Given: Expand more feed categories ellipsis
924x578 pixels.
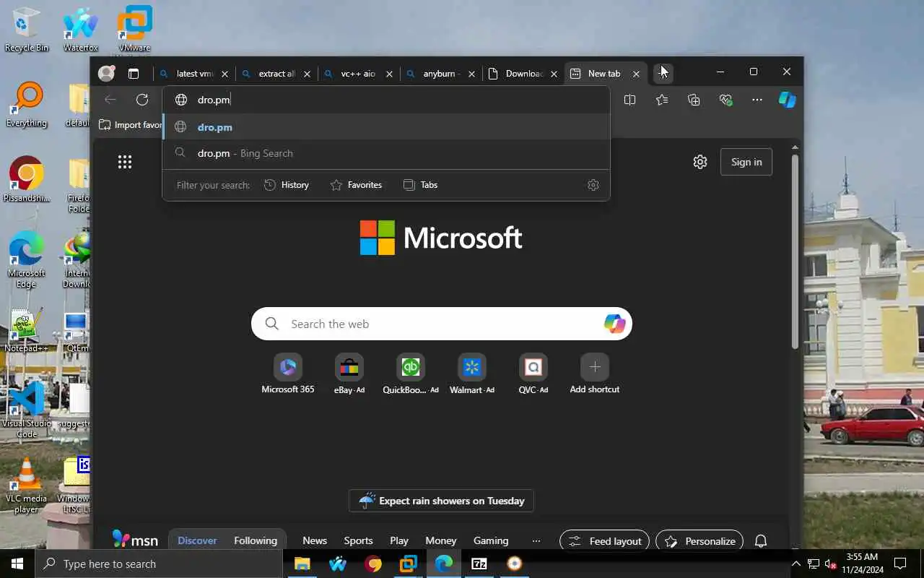Looking at the screenshot, I should [x=536, y=540].
